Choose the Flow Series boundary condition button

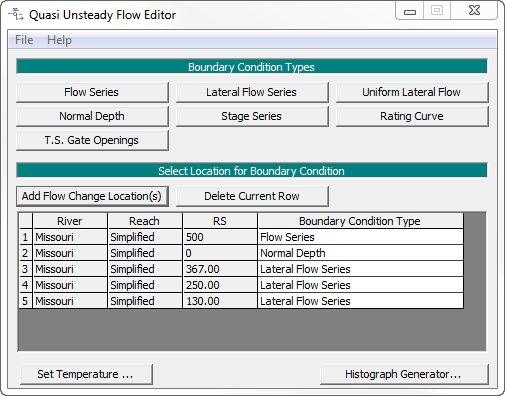(x=92, y=92)
